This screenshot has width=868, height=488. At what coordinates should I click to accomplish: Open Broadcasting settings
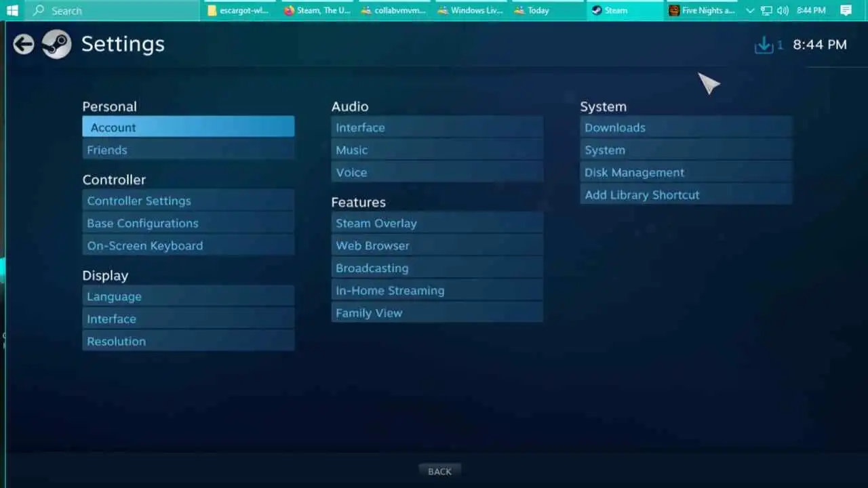pos(437,268)
